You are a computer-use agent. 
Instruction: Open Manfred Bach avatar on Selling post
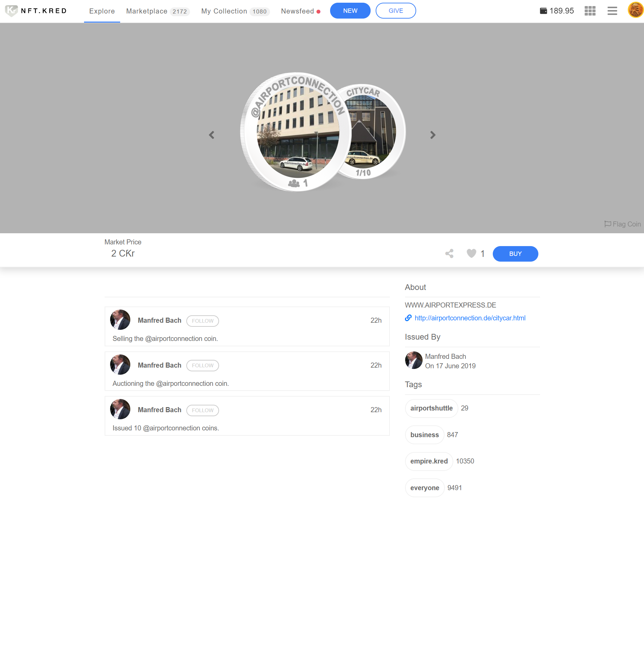[120, 320]
